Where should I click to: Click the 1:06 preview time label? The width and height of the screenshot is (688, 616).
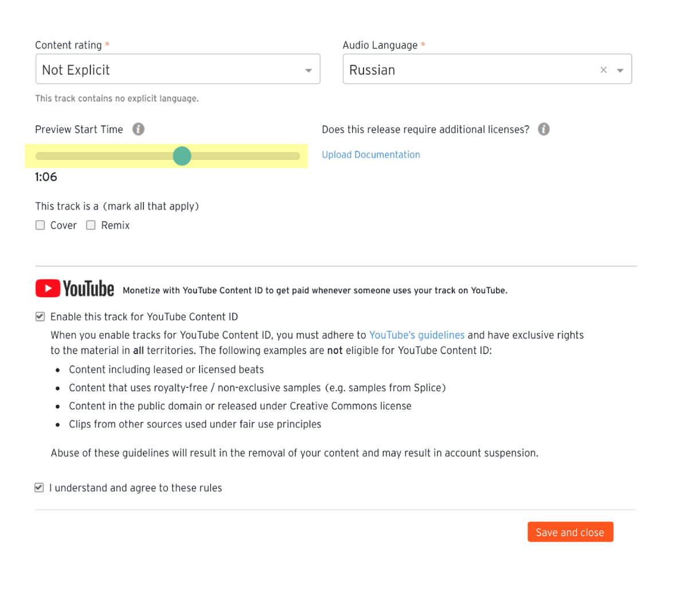(46, 177)
